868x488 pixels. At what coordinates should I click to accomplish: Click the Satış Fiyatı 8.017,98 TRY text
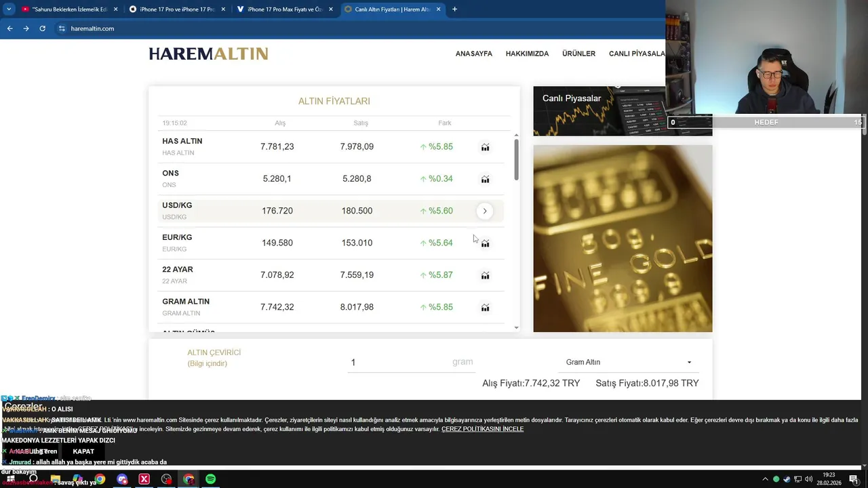(x=647, y=383)
